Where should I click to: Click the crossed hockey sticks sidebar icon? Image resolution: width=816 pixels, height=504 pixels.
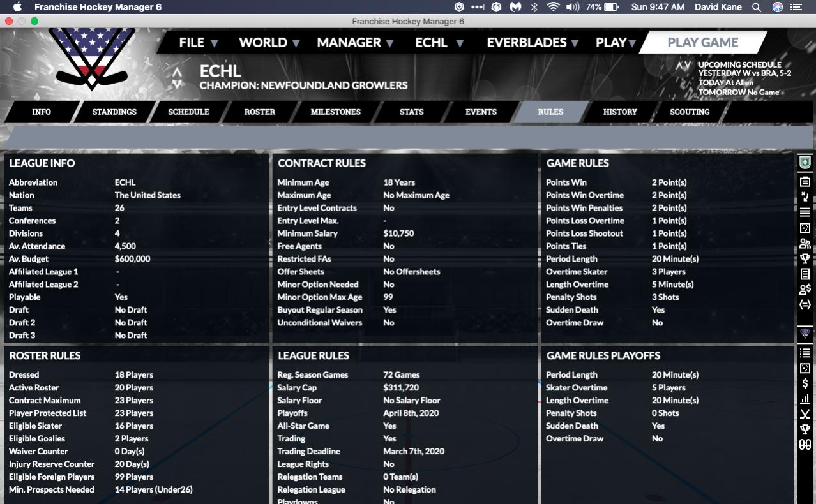[x=805, y=414]
